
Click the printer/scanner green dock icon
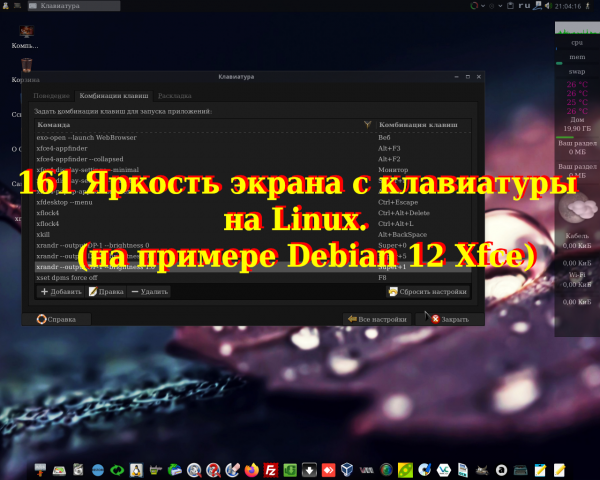click(175, 470)
